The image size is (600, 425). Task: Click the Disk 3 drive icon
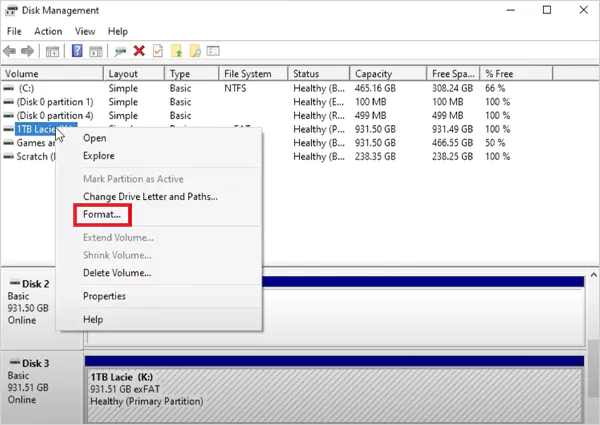pos(15,362)
